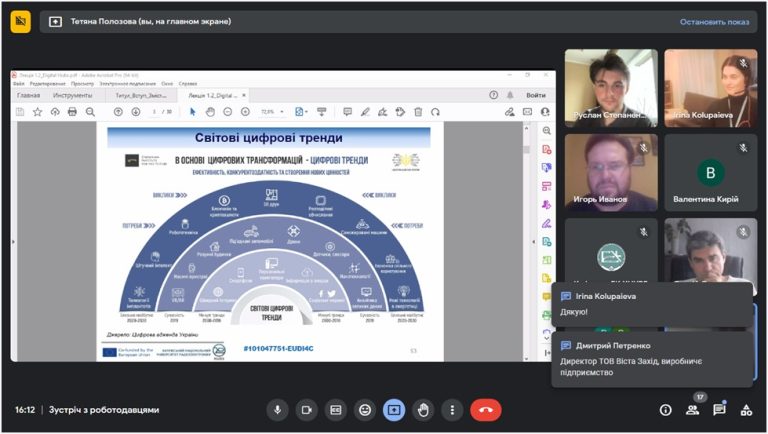Expand the left navigation pane arrow

pyautogui.click(x=13, y=241)
